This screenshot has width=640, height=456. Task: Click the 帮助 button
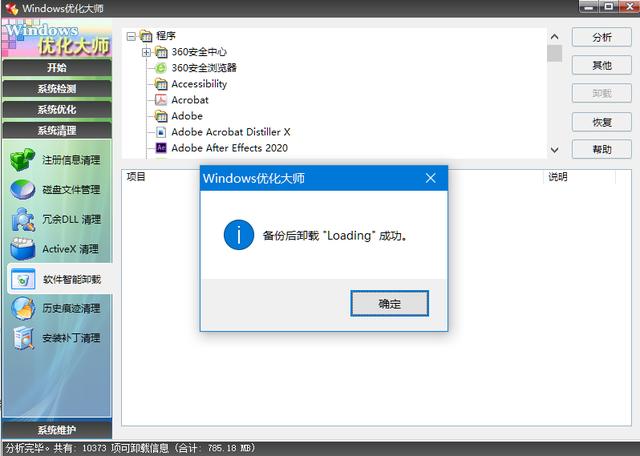coord(602,149)
